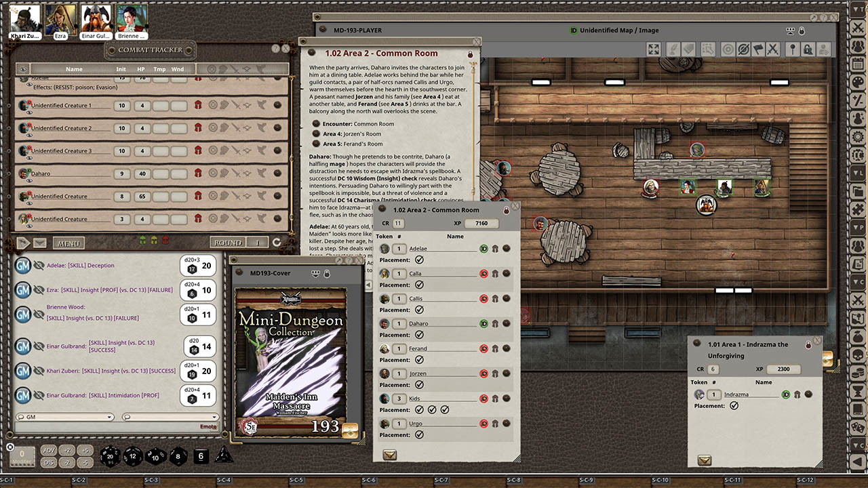This screenshot has height=488, width=868.
Task: Open the Calendar icon in the right sidebar
Action: (856, 64)
